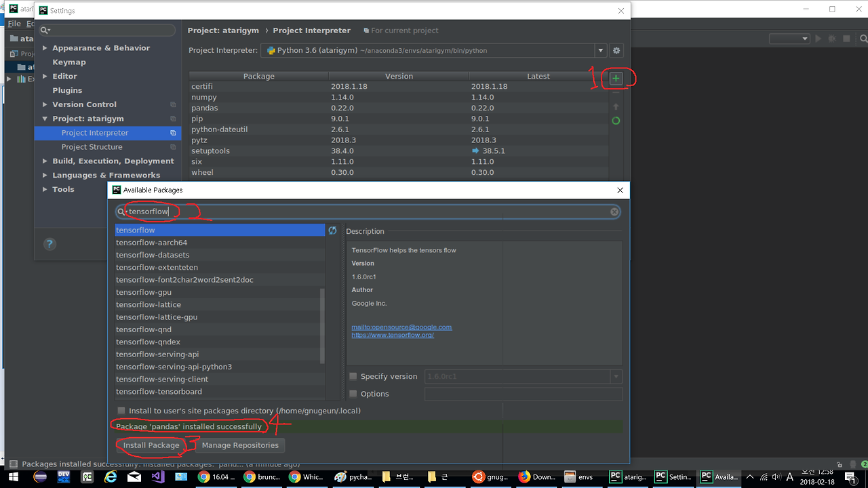This screenshot has width=868, height=488.
Task: Open the version number dropdown
Action: pos(616,376)
